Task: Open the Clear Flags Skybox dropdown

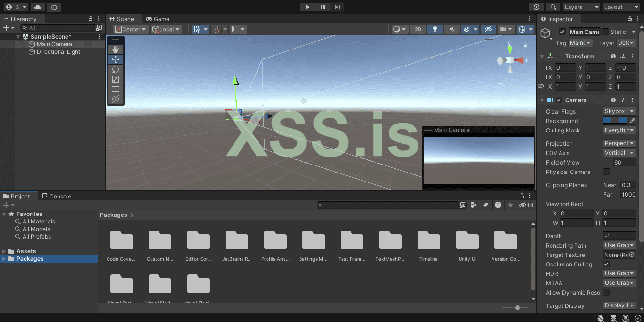Action: pyautogui.click(x=619, y=112)
